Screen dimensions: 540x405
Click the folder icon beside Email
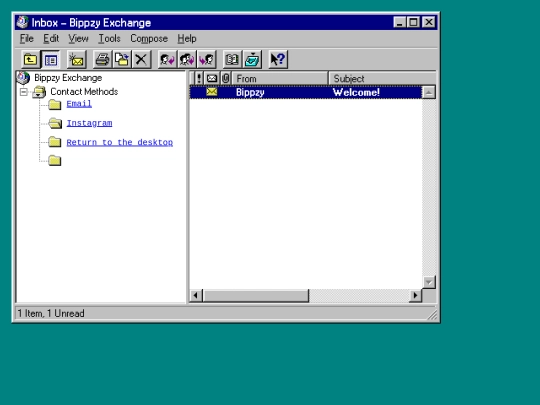coord(55,104)
